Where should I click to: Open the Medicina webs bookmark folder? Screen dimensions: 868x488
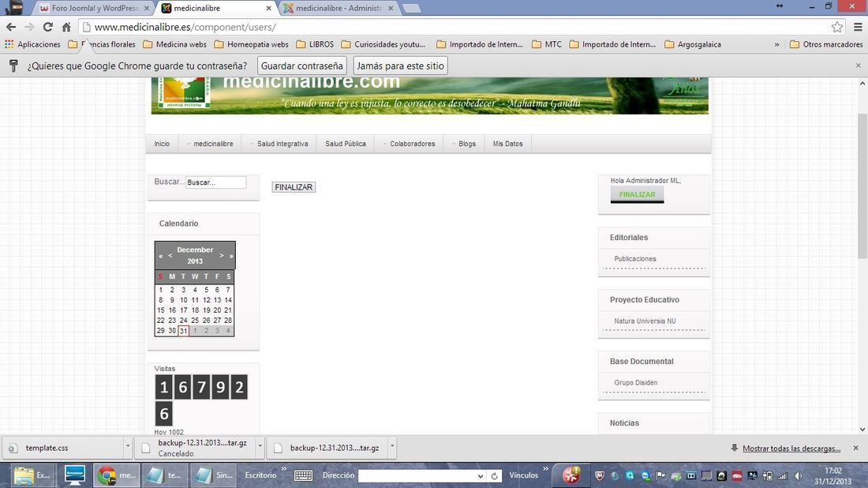[x=175, y=44]
